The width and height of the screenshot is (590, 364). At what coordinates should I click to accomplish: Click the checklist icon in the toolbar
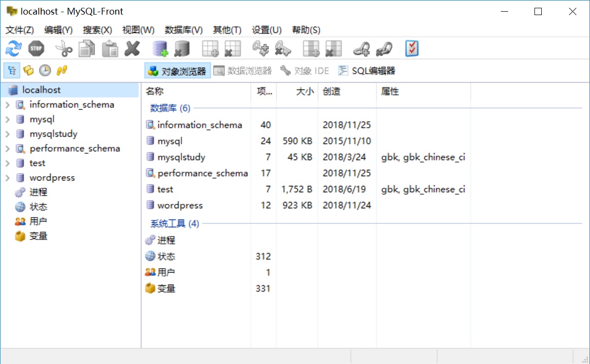(x=412, y=49)
